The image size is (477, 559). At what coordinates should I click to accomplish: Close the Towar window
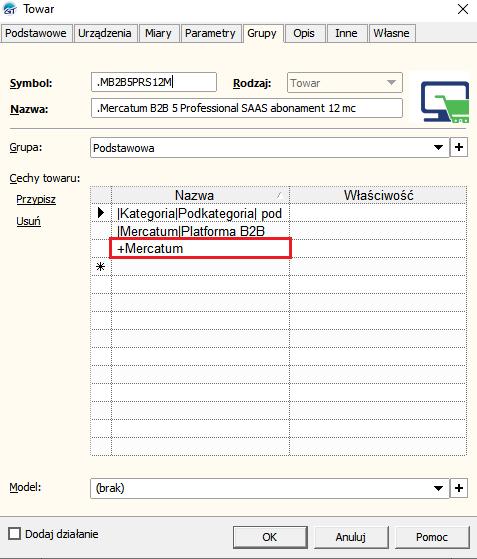463,9
